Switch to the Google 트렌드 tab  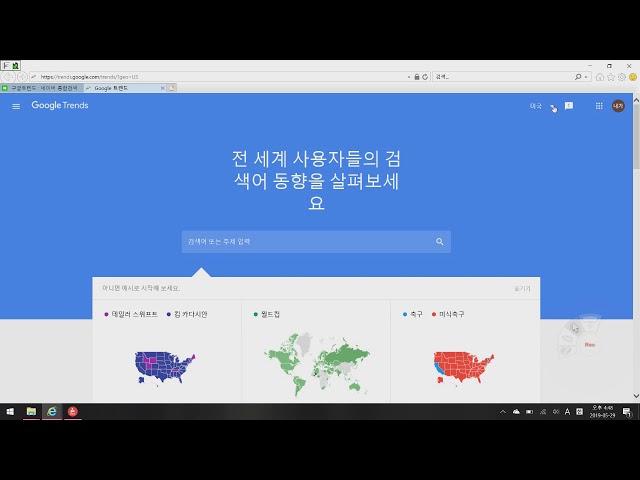coord(121,88)
